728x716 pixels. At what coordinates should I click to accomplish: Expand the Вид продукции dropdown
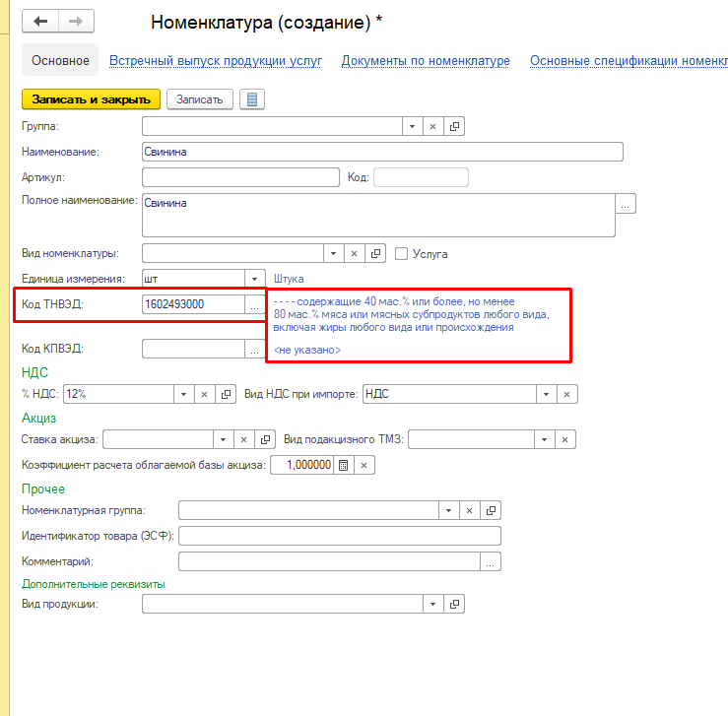point(433,604)
